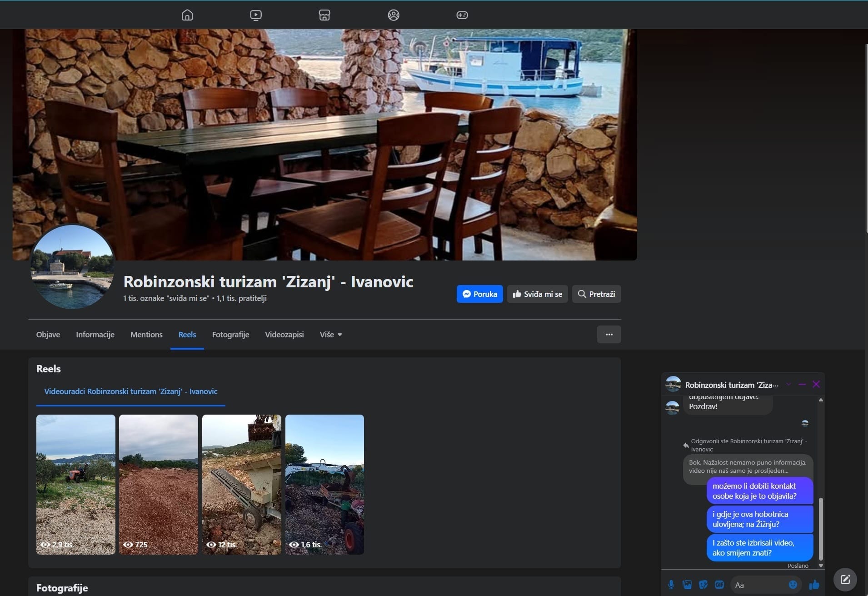868x596 pixels.
Task: Start a new message with compose icon
Action: (845, 580)
